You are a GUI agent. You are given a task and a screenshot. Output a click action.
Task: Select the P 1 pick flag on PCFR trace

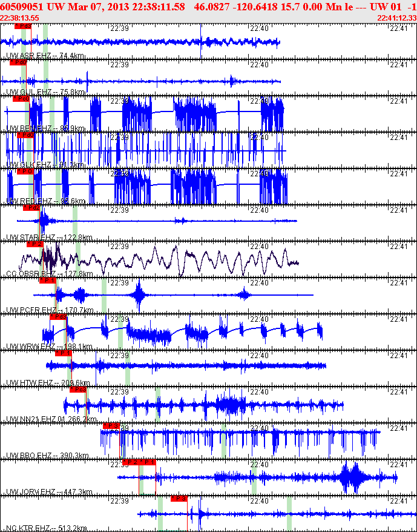[48, 281]
